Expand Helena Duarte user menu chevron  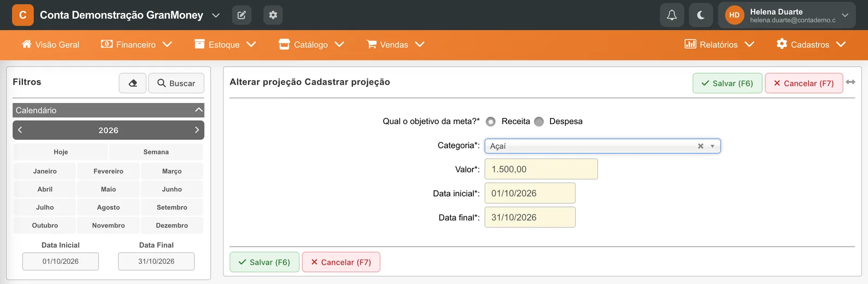[845, 15]
